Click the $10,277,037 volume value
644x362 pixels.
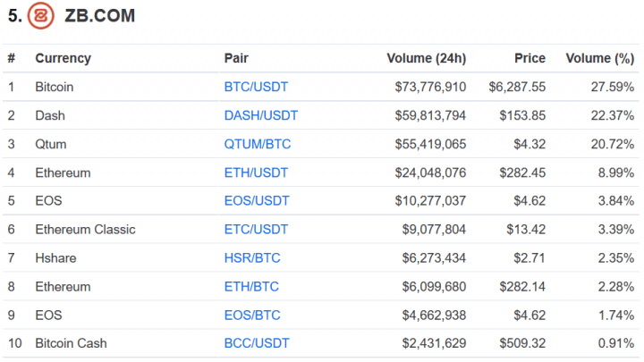pyautogui.click(x=430, y=201)
